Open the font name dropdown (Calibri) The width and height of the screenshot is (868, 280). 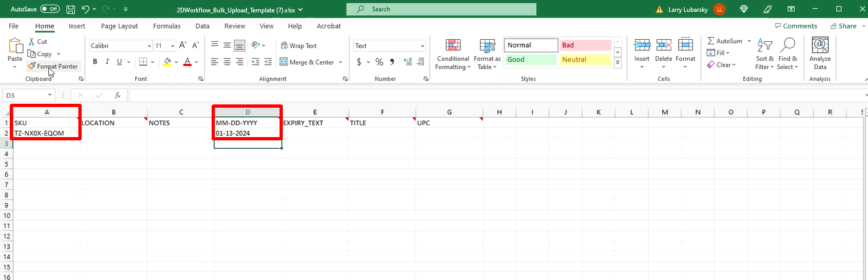click(147, 46)
